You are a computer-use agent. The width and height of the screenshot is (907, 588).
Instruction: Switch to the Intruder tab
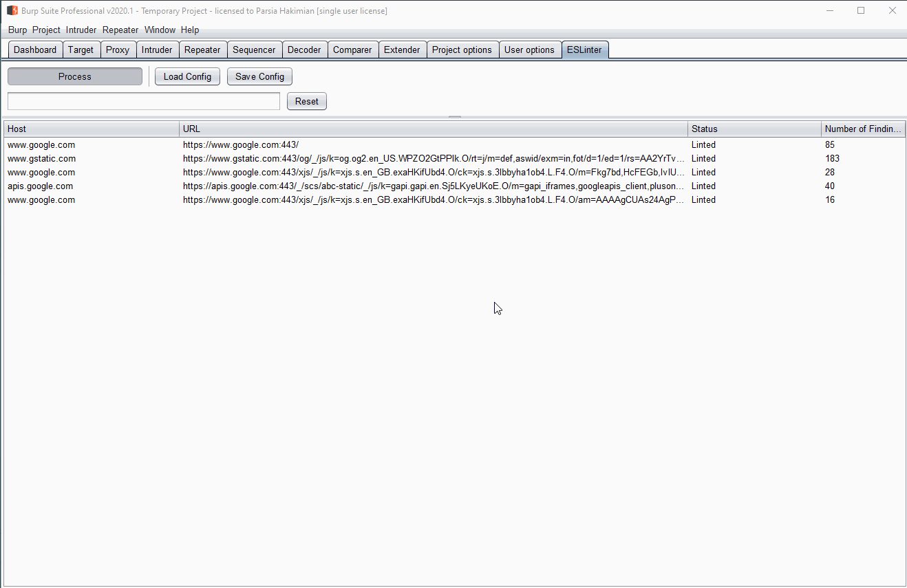pyautogui.click(x=157, y=50)
